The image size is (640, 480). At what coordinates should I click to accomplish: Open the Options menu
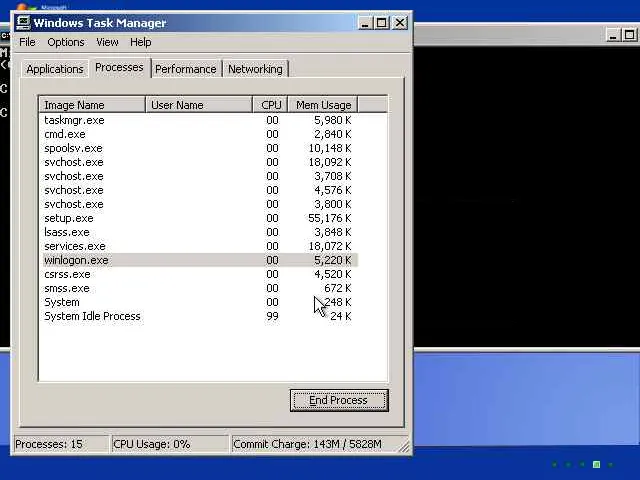pos(66,42)
